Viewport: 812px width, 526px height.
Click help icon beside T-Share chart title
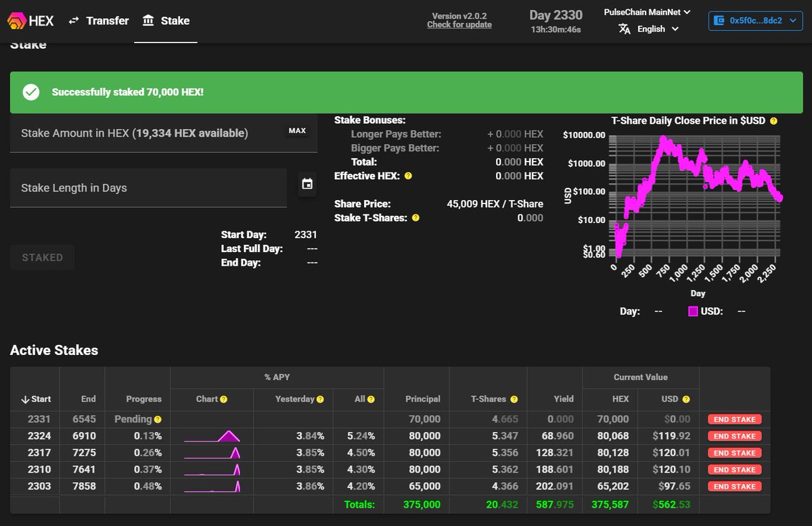click(x=773, y=121)
